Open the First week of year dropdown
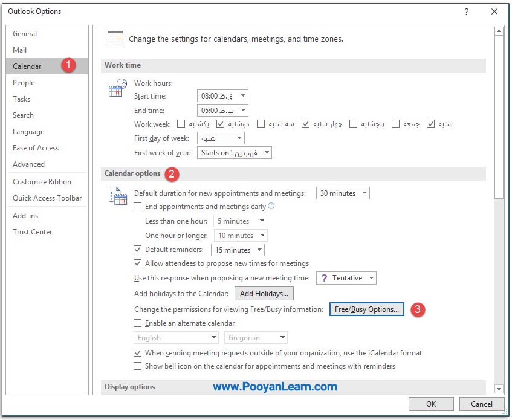Image resolution: width=512 pixels, height=420 pixels. pyautogui.click(x=234, y=153)
